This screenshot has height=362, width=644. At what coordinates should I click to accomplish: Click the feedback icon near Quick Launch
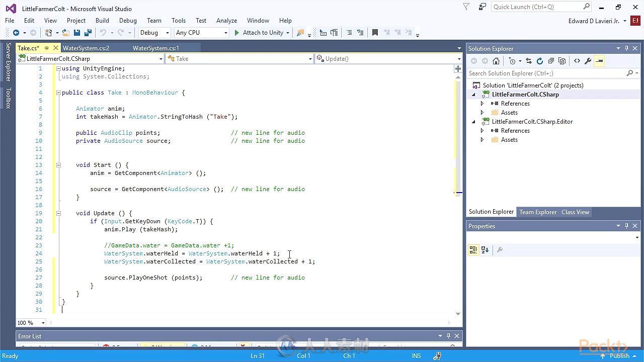tap(482, 7)
